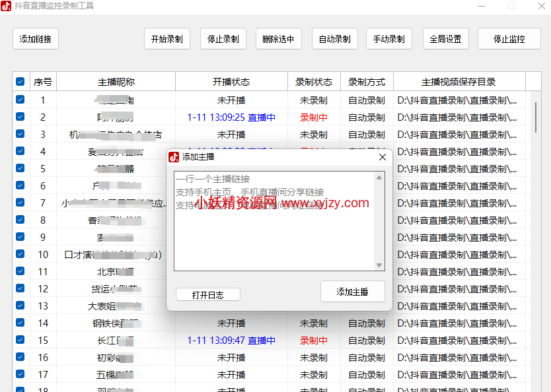
Task: Select the 钢铁侠 streamer name in row 14
Action: click(x=115, y=323)
